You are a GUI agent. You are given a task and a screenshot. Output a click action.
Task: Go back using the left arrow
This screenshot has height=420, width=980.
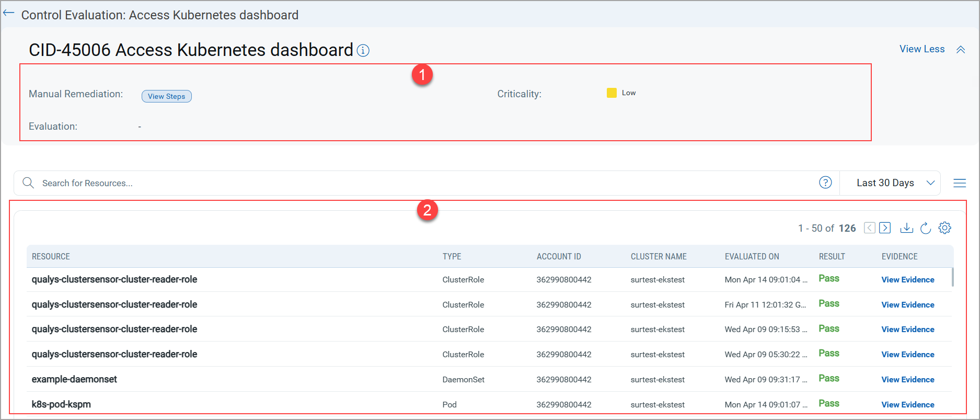8,14
